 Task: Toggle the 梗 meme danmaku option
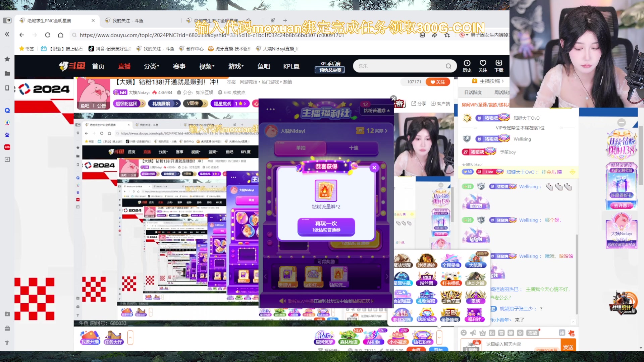click(511, 333)
